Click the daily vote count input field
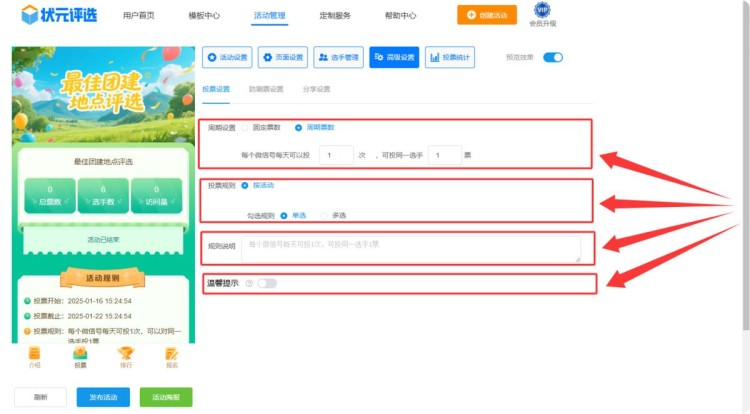This screenshot has height=414, width=750. coord(337,155)
